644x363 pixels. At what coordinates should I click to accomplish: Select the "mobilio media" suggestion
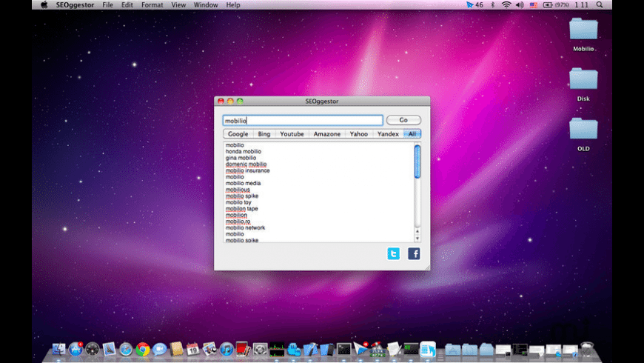click(x=243, y=183)
